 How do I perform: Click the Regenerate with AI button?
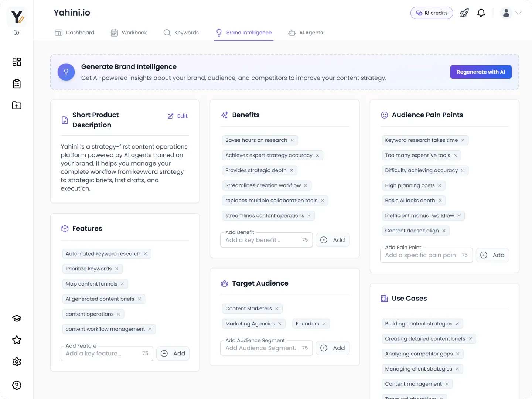[481, 72]
